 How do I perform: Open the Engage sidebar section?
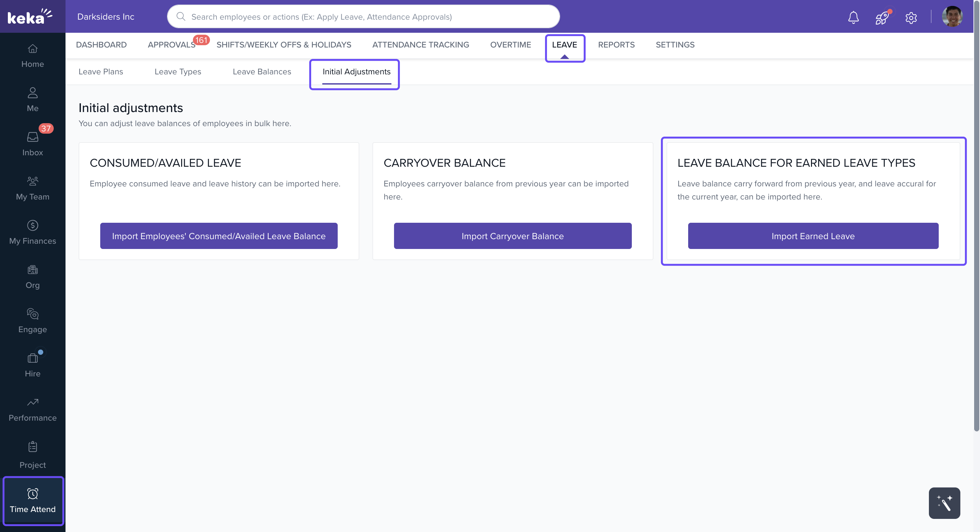pos(33,320)
